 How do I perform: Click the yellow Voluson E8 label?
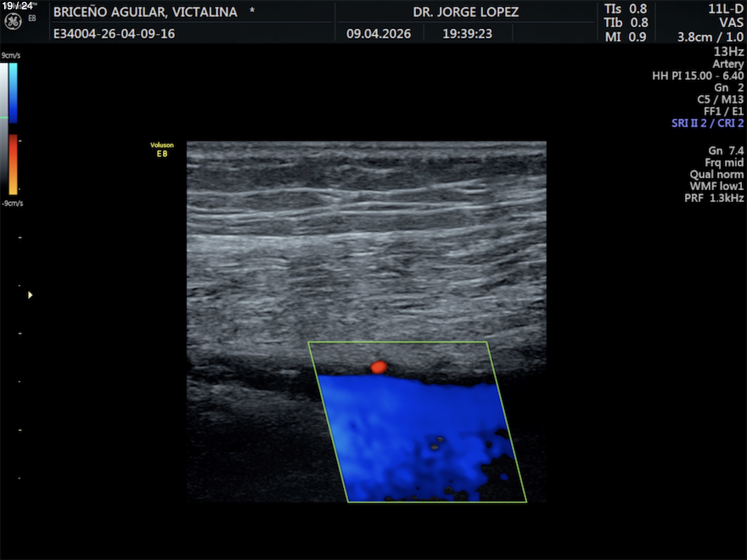[x=162, y=149]
